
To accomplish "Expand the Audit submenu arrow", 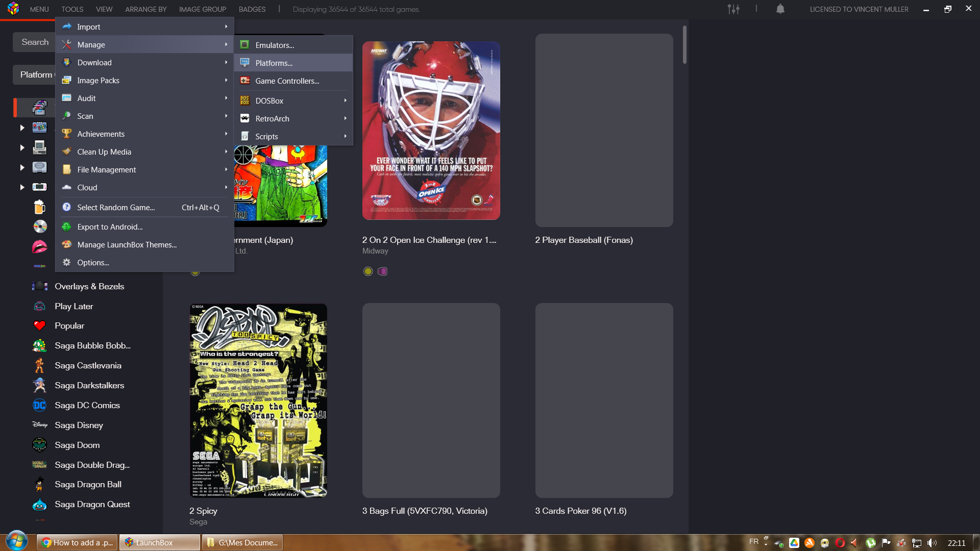I will [226, 98].
